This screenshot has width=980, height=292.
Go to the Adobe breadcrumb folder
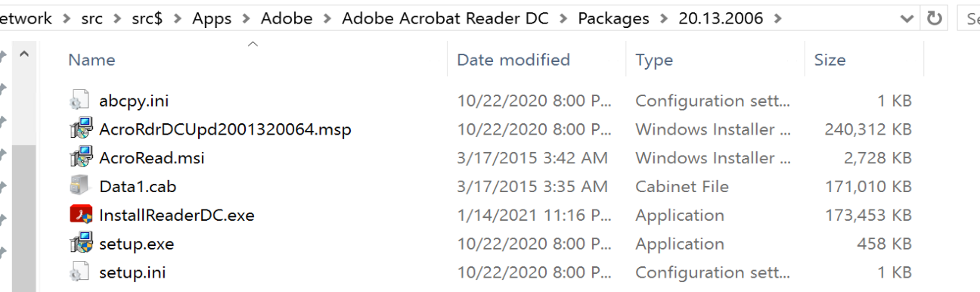point(287,18)
